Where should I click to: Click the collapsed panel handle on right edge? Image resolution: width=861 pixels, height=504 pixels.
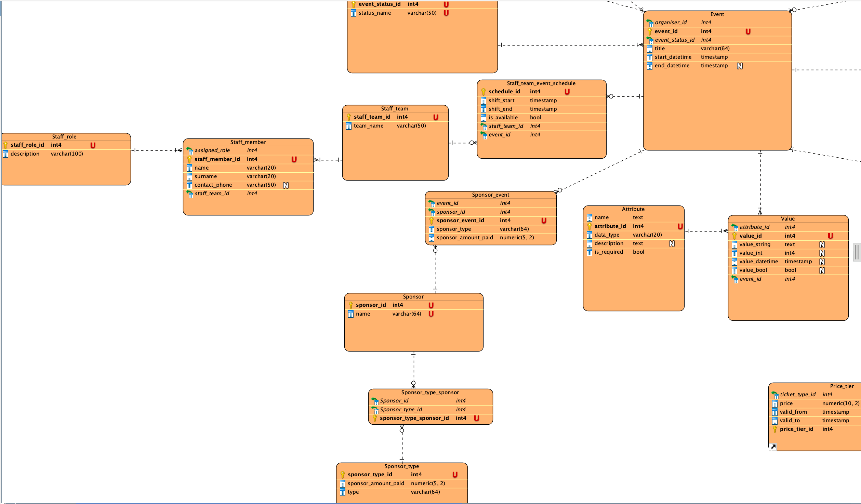(857, 252)
